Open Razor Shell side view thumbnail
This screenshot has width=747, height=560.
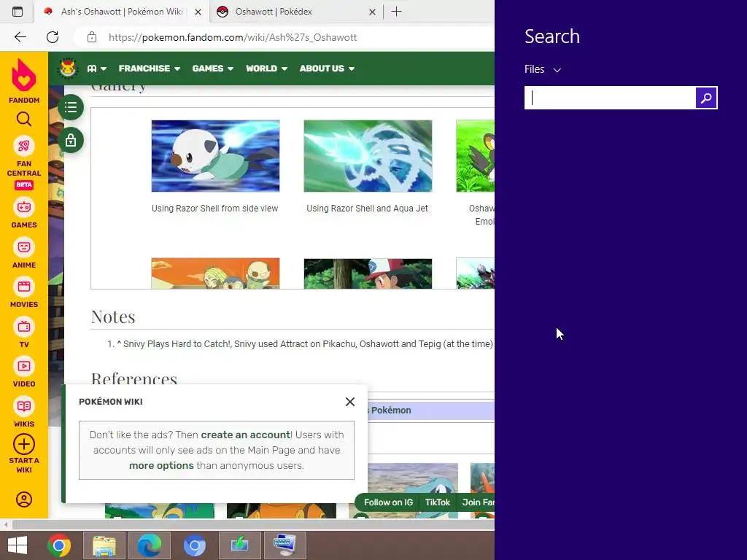215,156
